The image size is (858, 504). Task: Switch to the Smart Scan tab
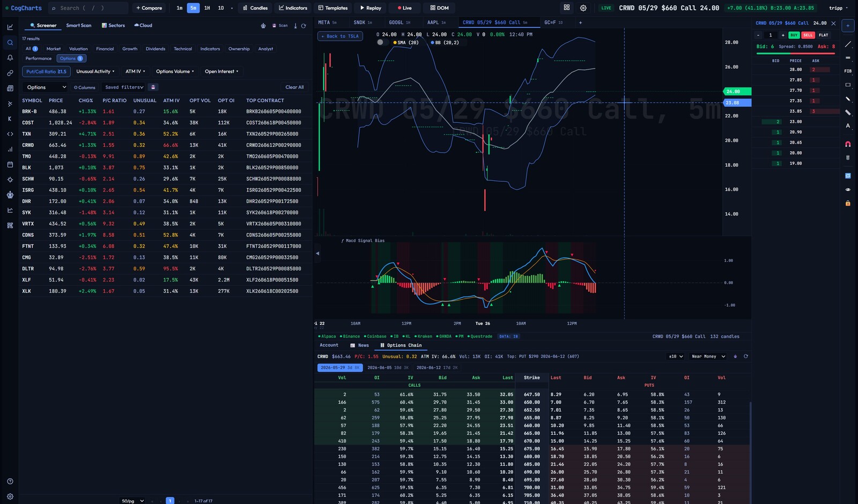pos(79,26)
